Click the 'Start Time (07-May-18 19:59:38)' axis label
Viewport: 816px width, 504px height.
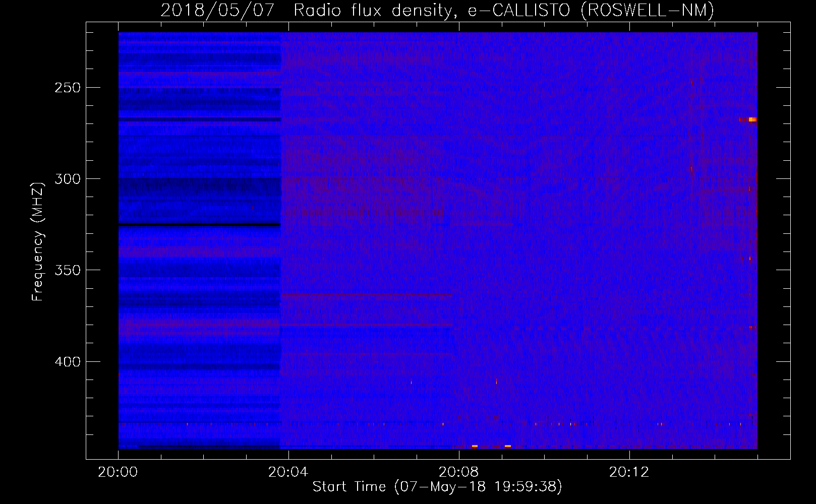[x=437, y=487]
